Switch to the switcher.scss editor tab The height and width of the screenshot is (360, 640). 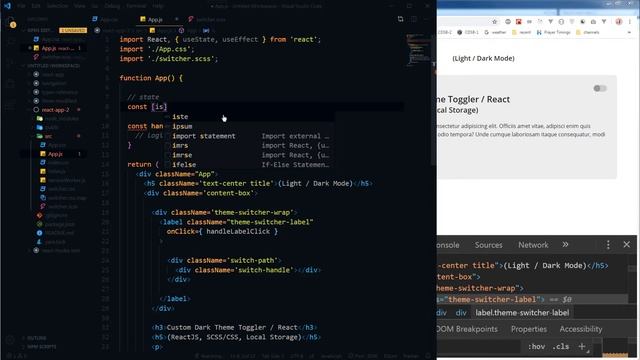207,19
